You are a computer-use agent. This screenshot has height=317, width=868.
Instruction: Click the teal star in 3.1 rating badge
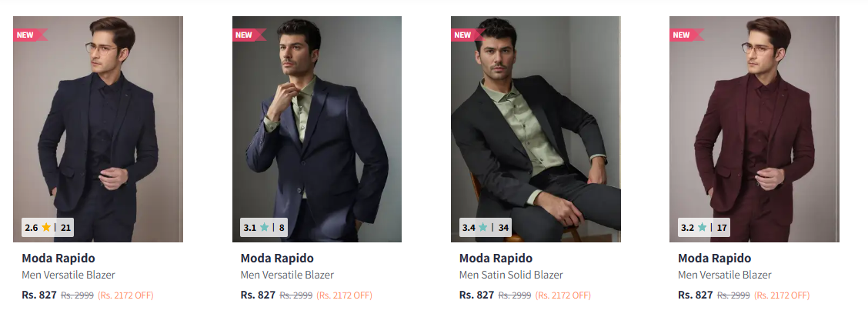[265, 227]
